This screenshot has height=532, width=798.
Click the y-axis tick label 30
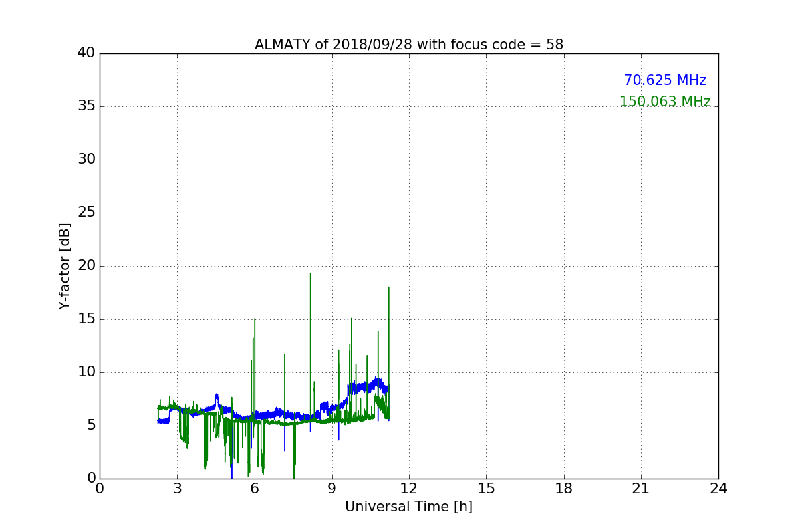pyautogui.click(x=86, y=160)
